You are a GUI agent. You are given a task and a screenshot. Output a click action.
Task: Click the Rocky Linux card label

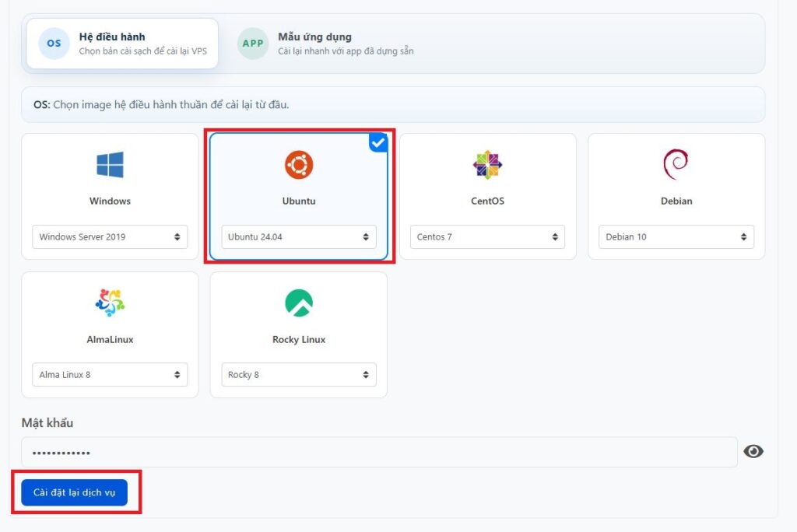tap(299, 339)
